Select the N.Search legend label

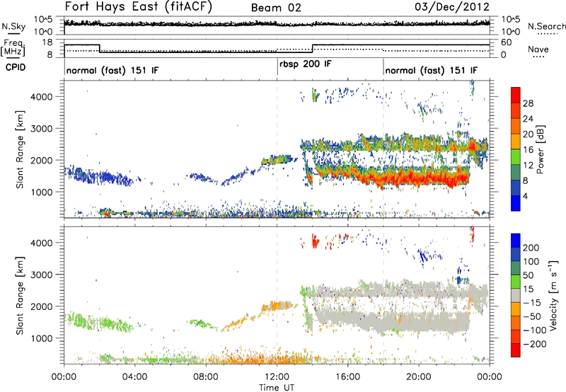(547, 26)
